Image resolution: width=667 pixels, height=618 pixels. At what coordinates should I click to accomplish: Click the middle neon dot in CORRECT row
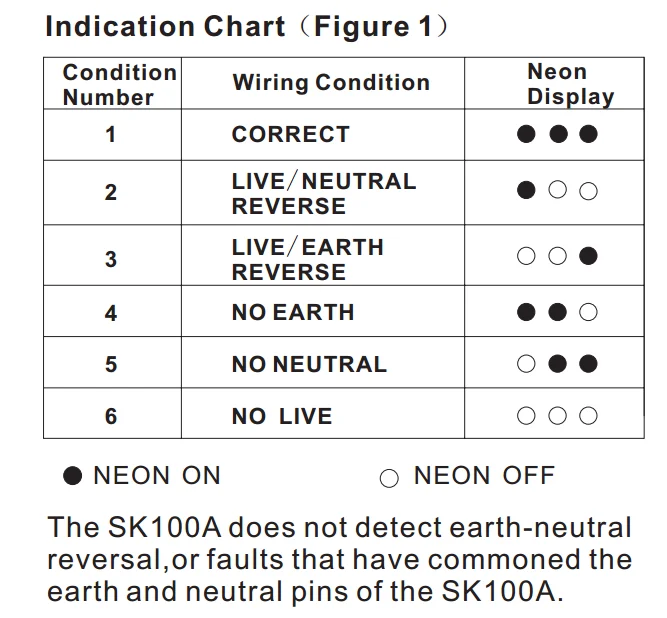click(558, 135)
